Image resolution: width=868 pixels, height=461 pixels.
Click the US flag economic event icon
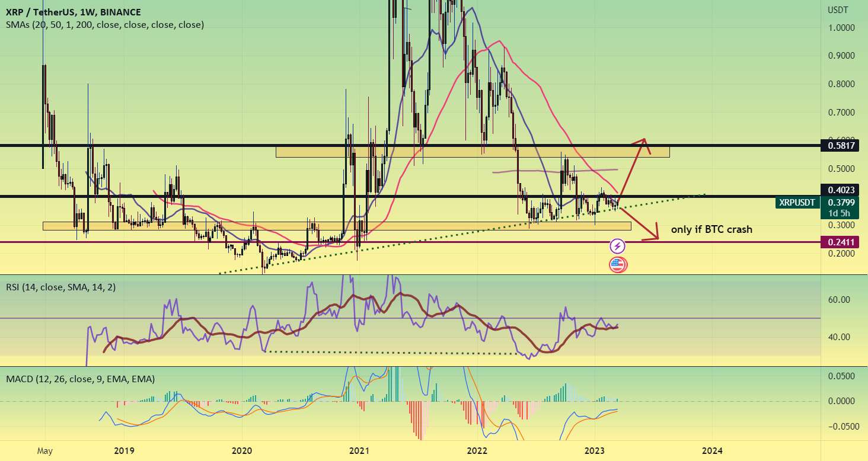[618, 265]
